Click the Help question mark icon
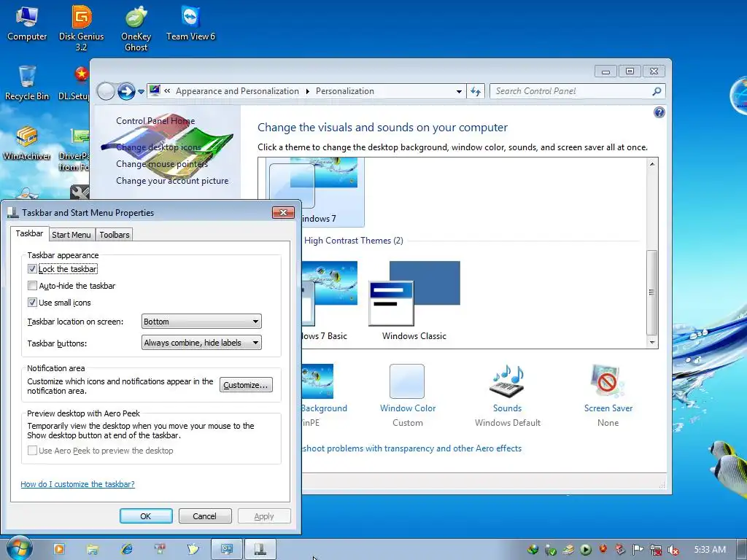Image resolution: width=747 pixels, height=560 pixels. 659,112
